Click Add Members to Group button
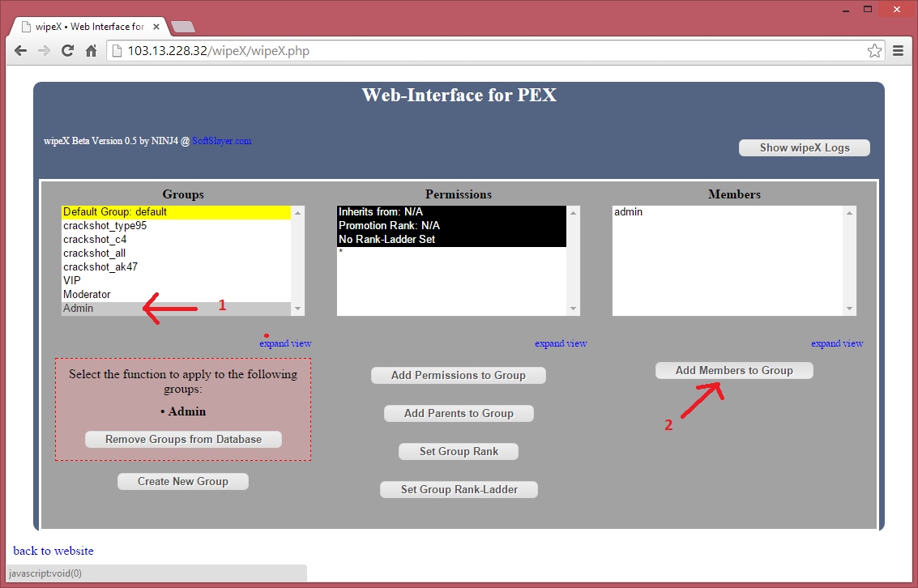Viewport: 918px width, 588px height. pos(734,370)
